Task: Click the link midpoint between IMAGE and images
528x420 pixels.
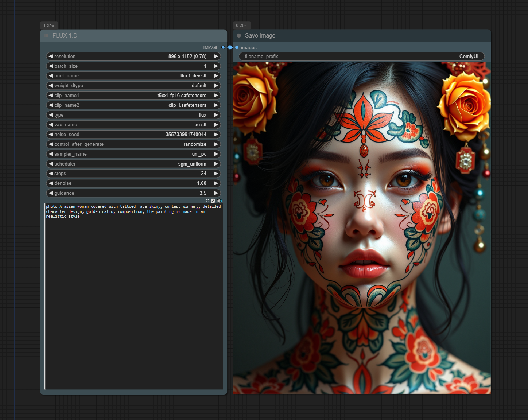Action: 230,47
